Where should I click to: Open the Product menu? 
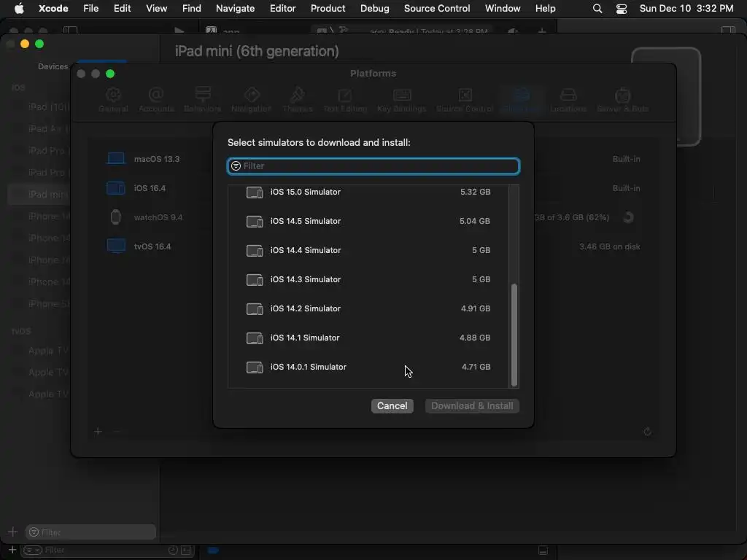click(328, 8)
